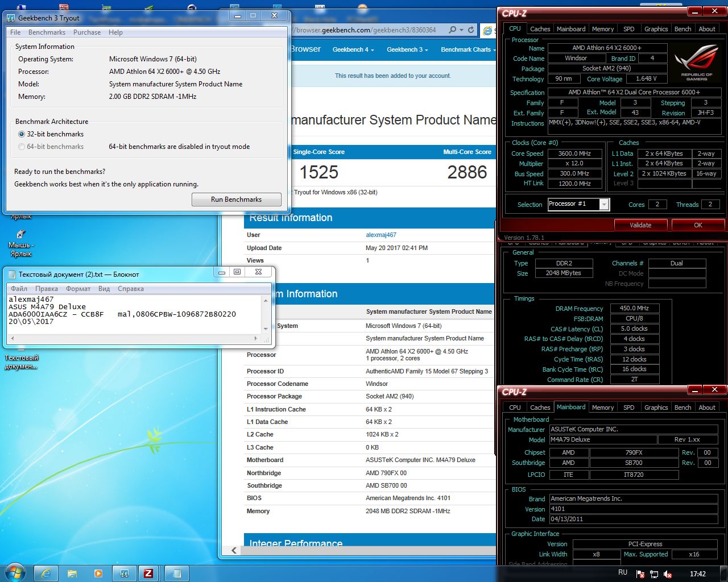Click the taskbar clock showing 17:42
Image resolution: width=728 pixels, height=582 pixels.
(698, 573)
